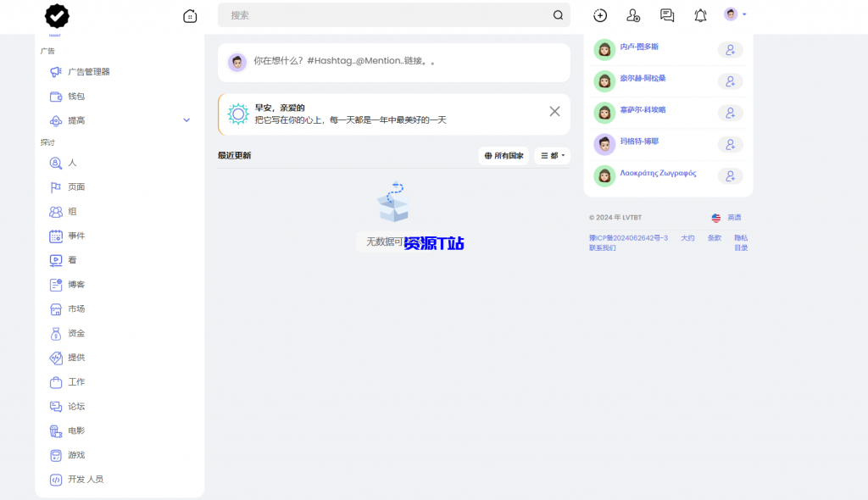The width and height of the screenshot is (868, 500).
Task: Add 泰尔赫·阿松桑 as friend
Action: [x=731, y=81]
